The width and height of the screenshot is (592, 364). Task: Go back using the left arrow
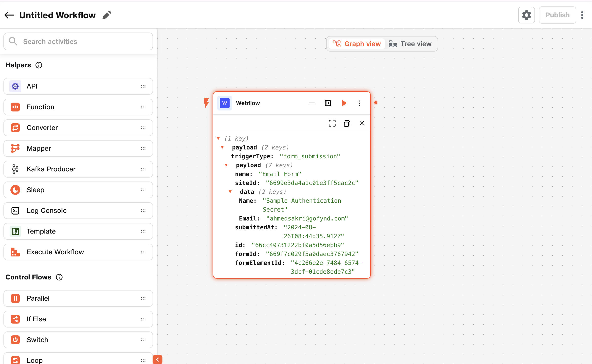click(x=9, y=15)
